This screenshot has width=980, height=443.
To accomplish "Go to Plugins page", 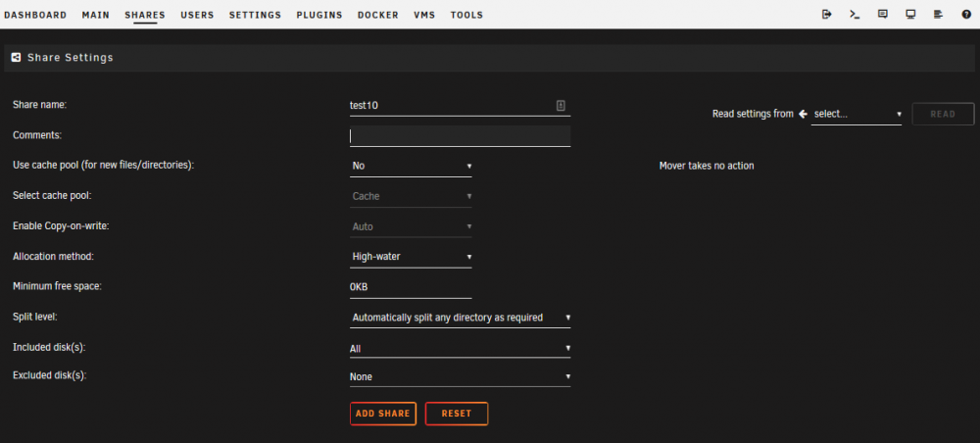I will pos(319,15).
